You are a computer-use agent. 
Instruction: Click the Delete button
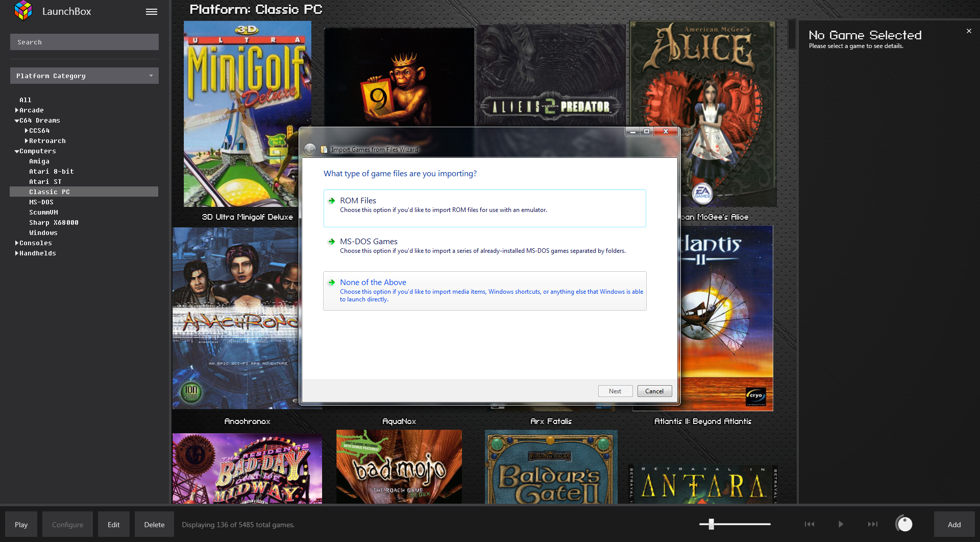[154, 525]
